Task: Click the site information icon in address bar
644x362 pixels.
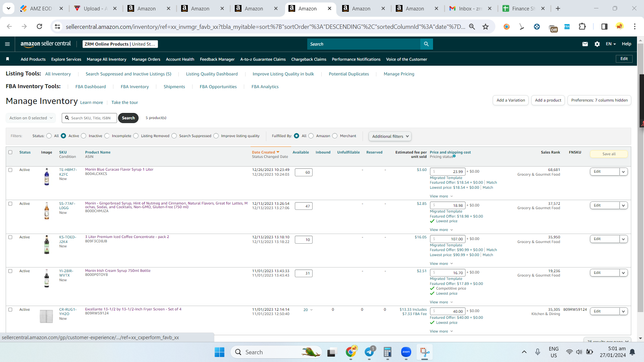Action: click(57, 26)
